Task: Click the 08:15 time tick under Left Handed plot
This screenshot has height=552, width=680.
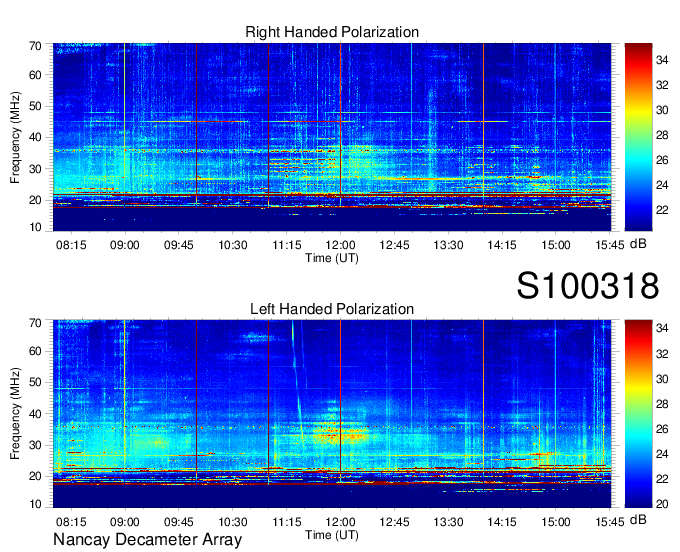Action: (71, 522)
